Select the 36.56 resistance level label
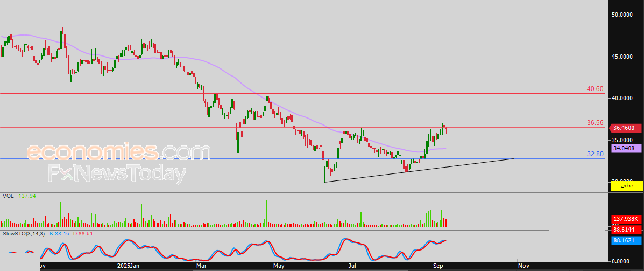 point(595,123)
